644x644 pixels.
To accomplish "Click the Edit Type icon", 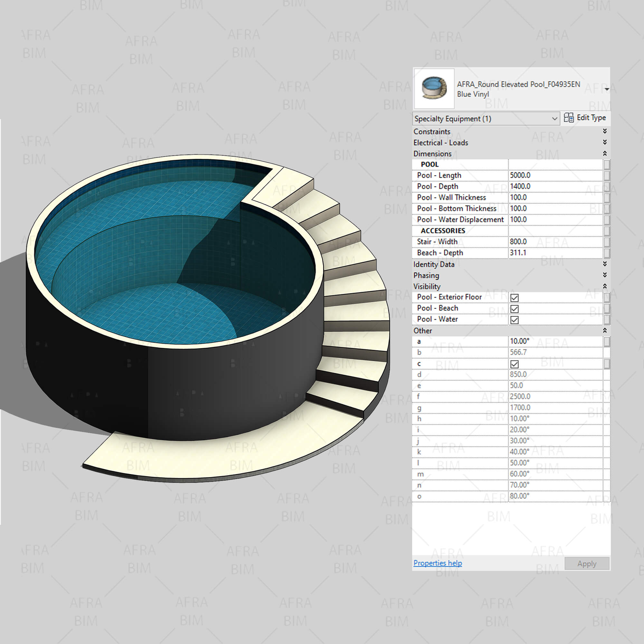I will coord(569,118).
